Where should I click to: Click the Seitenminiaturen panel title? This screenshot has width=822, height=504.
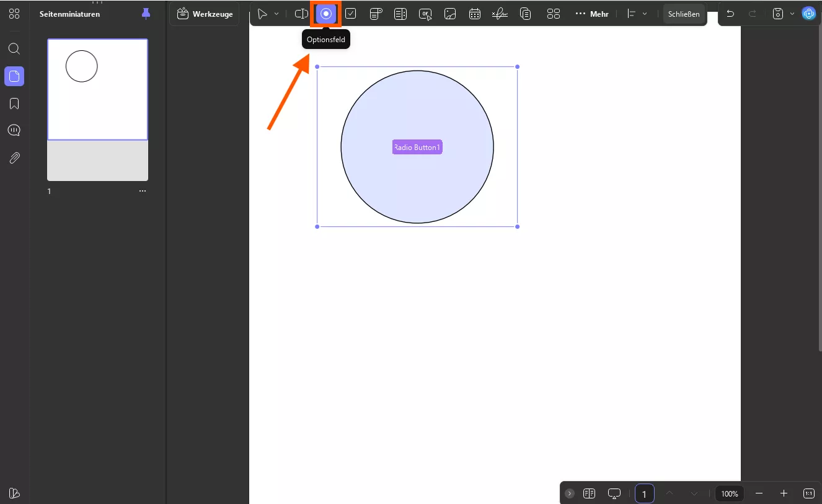click(69, 14)
